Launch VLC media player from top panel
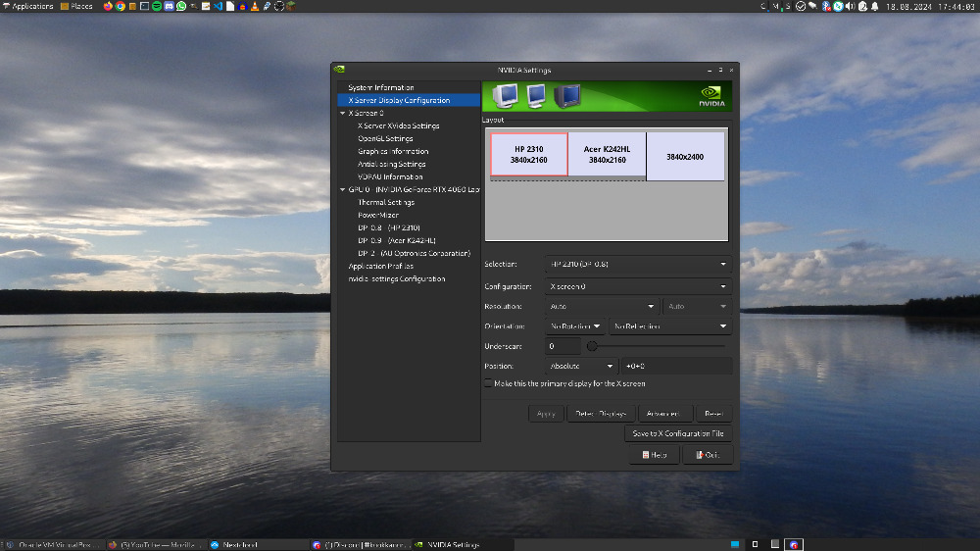Viewport: 980px width, 551px height. pos(255,6)
